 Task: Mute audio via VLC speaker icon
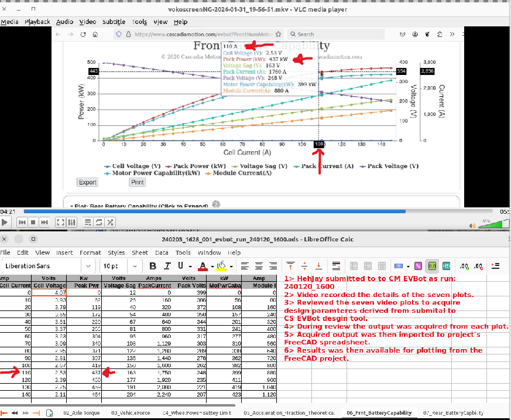472,225
